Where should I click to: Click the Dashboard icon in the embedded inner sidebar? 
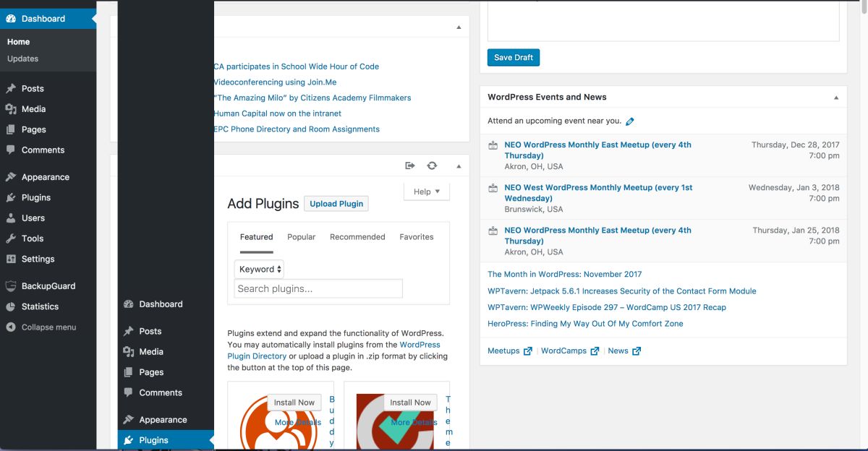point(129,304)
